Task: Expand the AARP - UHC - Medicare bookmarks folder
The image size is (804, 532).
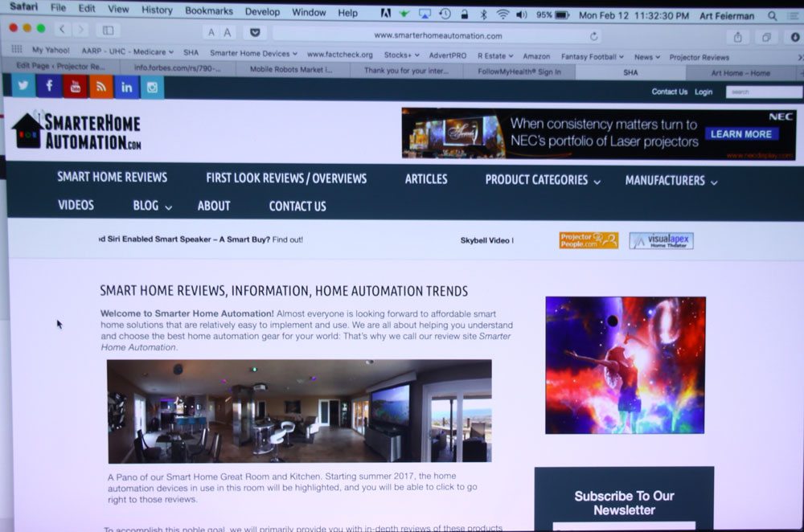Action: [x=127, y=51]
